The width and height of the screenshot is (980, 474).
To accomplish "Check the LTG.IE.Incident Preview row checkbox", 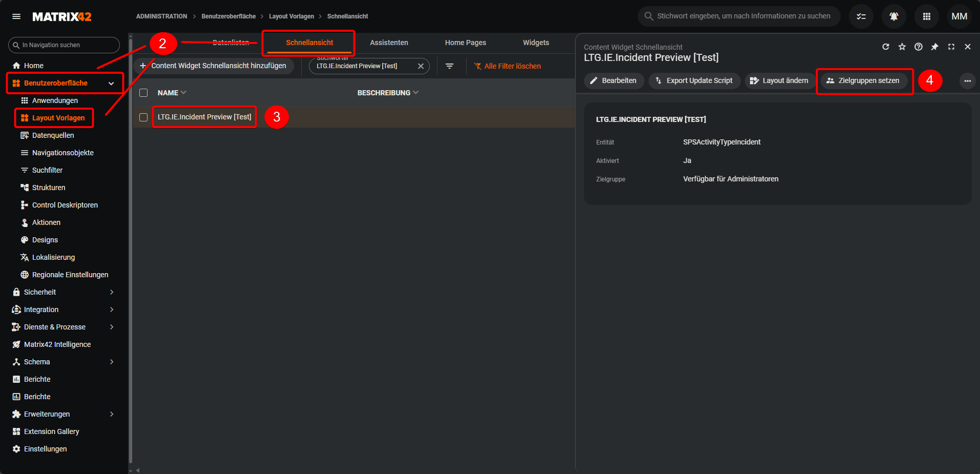I will [143, 117].
